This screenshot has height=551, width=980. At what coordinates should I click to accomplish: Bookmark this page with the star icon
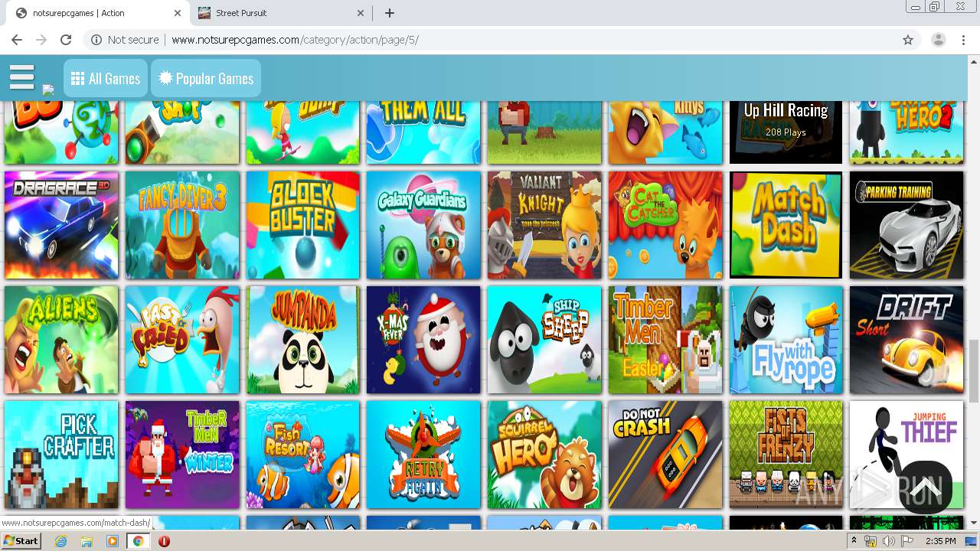pyautogui.click(x=908, y=40)
